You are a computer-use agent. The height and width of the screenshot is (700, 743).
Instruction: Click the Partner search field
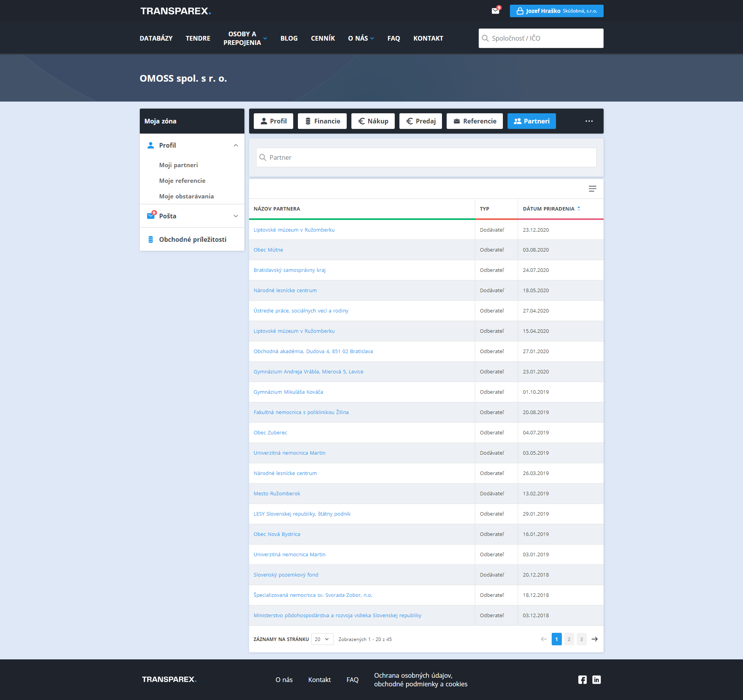[426, 157]
